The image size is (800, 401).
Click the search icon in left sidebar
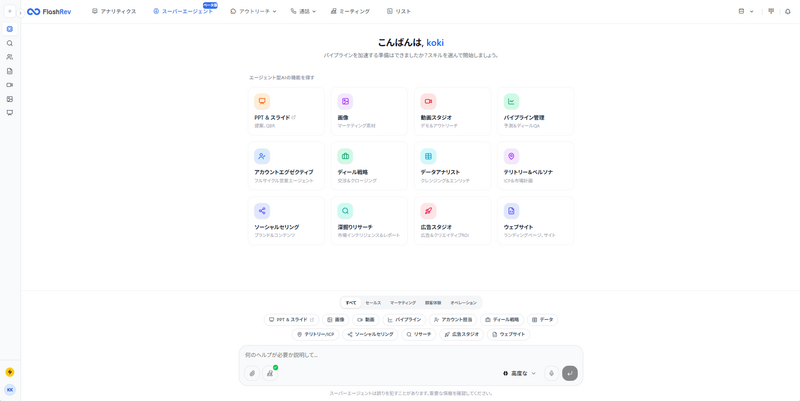tap(10, 43)
